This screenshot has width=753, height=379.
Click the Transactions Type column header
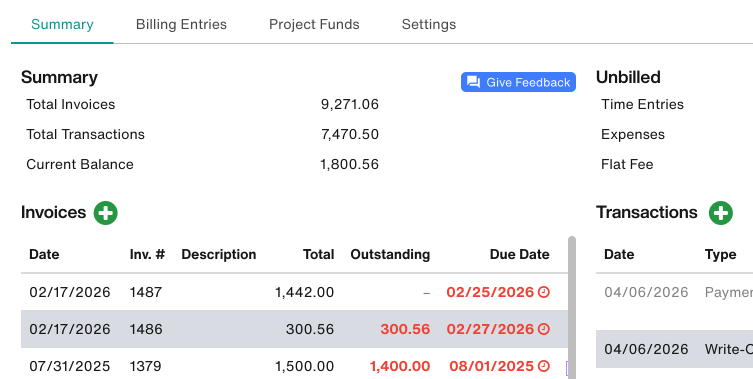[x=720, y=254]
